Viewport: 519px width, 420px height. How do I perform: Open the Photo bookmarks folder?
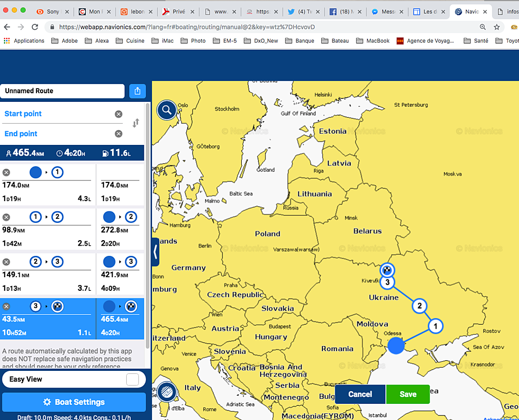tap(193, 41)
